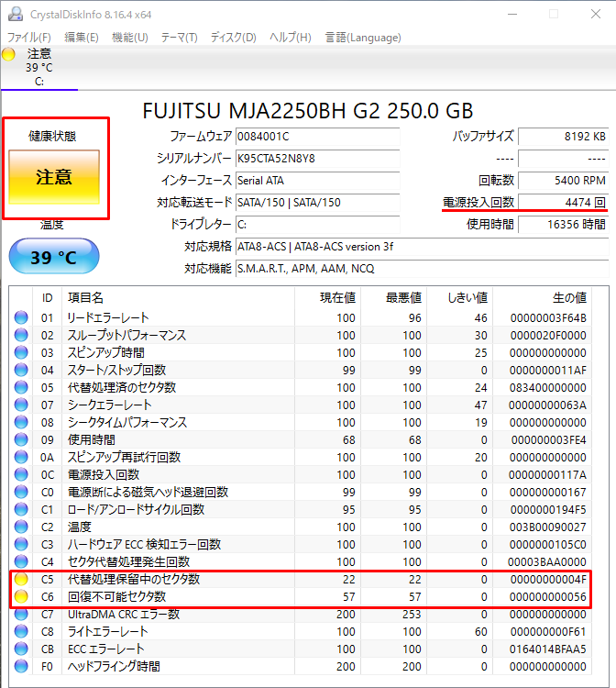Click the yellow caution icon for row C5
Image resolution: width=616 pixels, height=688 pixels.
coord(21,579)
